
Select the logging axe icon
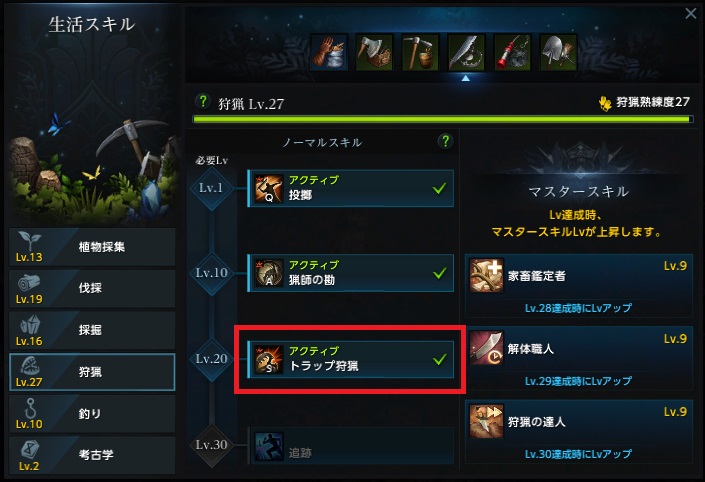pyautogui.click(x=375, y=52)
